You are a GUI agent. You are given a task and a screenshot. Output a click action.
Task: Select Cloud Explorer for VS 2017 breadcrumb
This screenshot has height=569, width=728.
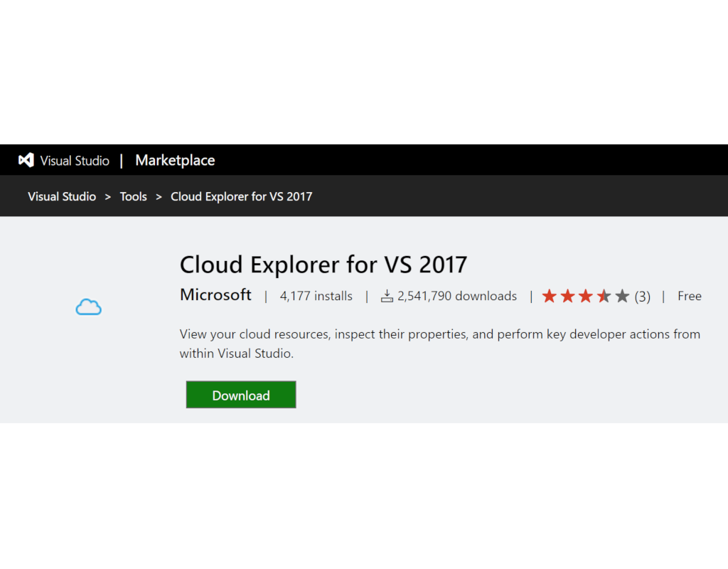(x=242, y=196)
